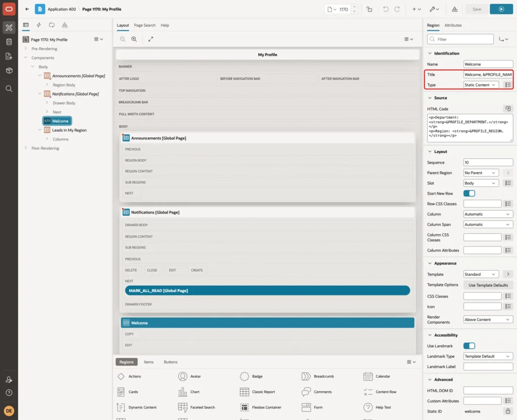The height and width of the screenshot is (420, 517).
Task: Zoom out the layout view
Action: 123,39
